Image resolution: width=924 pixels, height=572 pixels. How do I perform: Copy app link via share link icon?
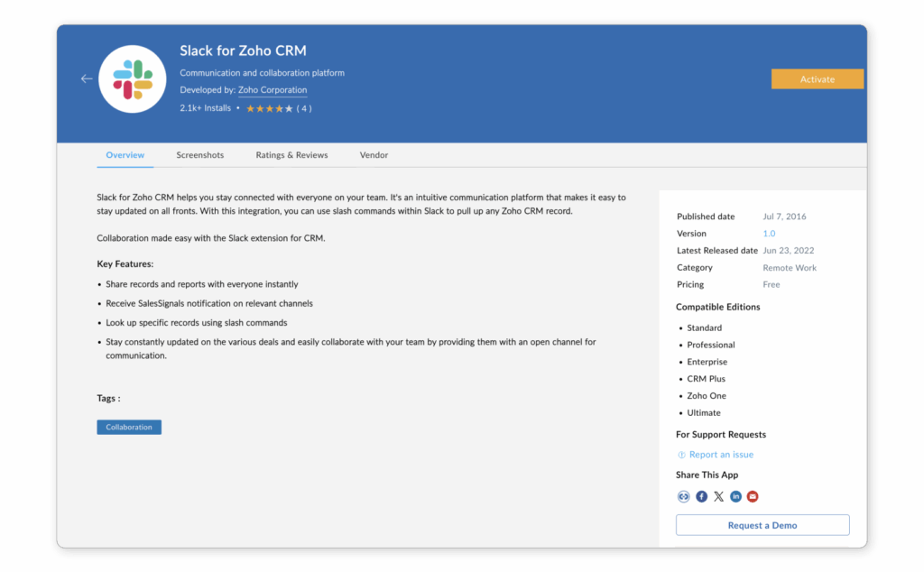(683, 496)
